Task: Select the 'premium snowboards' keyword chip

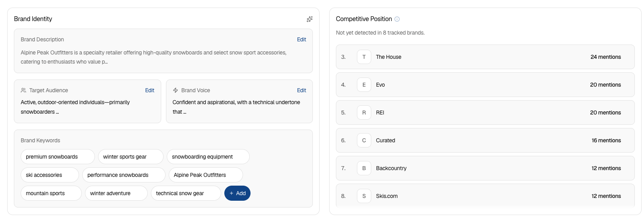Action: [58, 157]
